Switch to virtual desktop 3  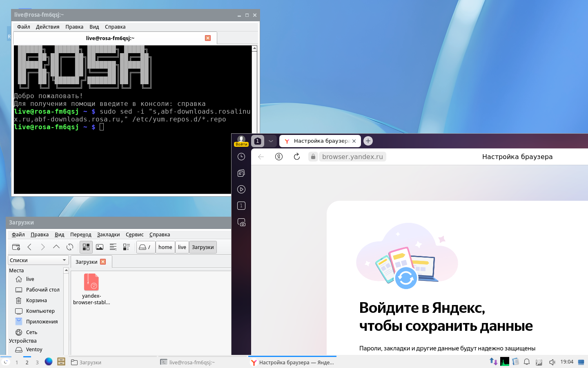click(x=37, y=362)
